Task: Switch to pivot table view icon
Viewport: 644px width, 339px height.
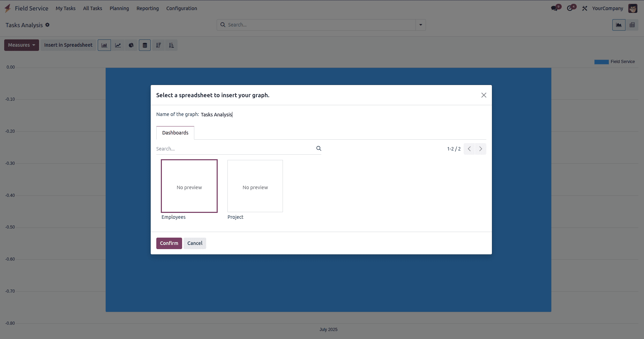Action: tap(632, 25)
